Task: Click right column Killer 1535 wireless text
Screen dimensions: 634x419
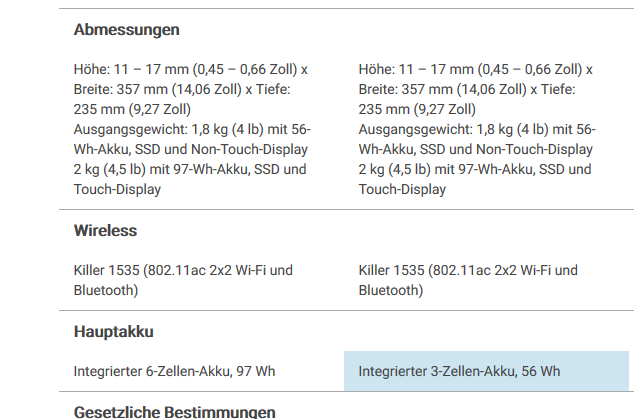Action: [x=468, y=280]
